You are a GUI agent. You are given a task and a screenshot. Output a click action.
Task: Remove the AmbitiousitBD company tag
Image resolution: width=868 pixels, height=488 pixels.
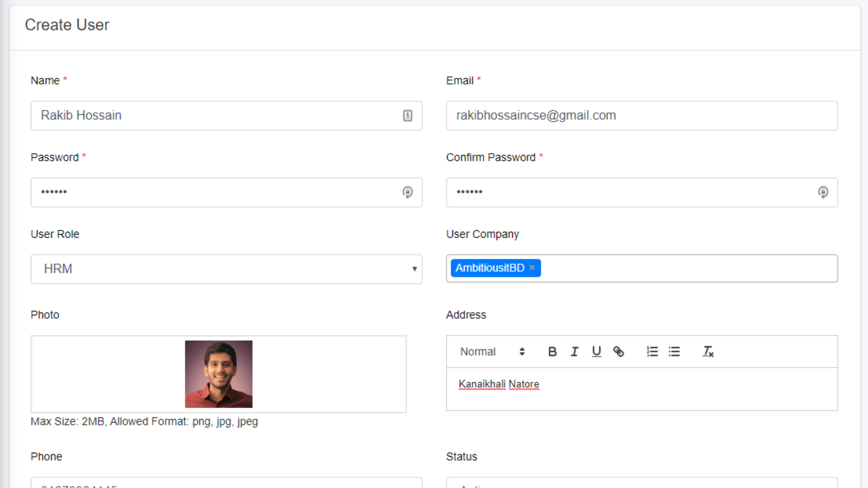click(532, 267)
